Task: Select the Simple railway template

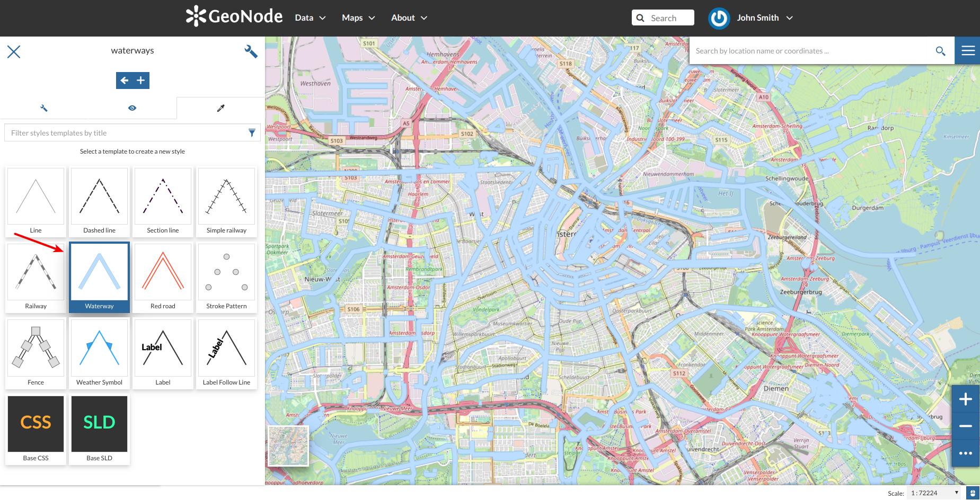Action: pos(226,201)
